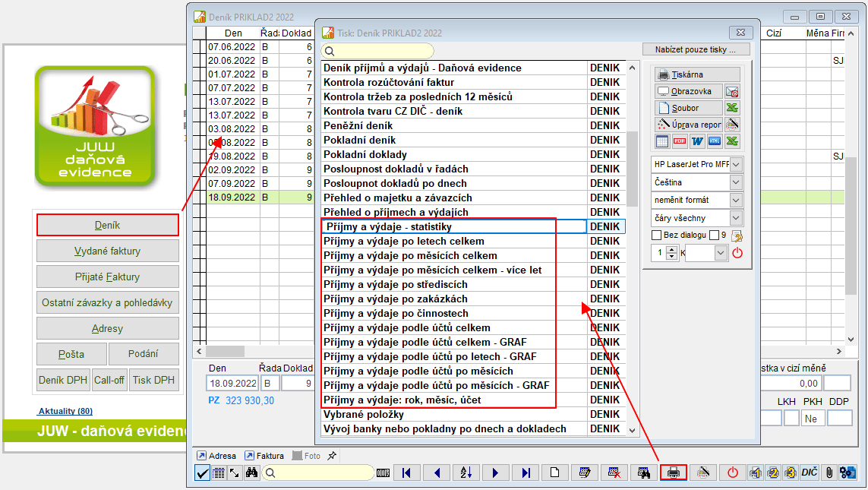The height and width of the screenshot is (490, 868).
Task: Open Přijaté Faktury from the main menu
Action: tap(107, 277)
